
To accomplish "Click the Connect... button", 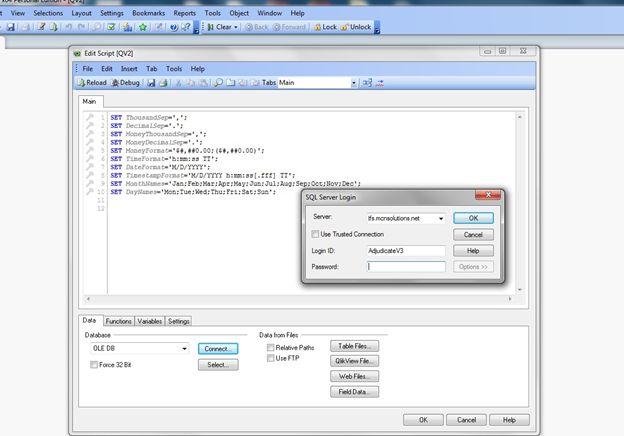I will click(x=217, y=348).
